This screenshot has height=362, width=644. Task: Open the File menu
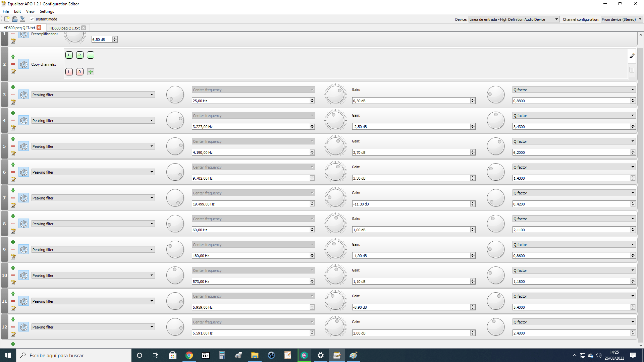6,11
